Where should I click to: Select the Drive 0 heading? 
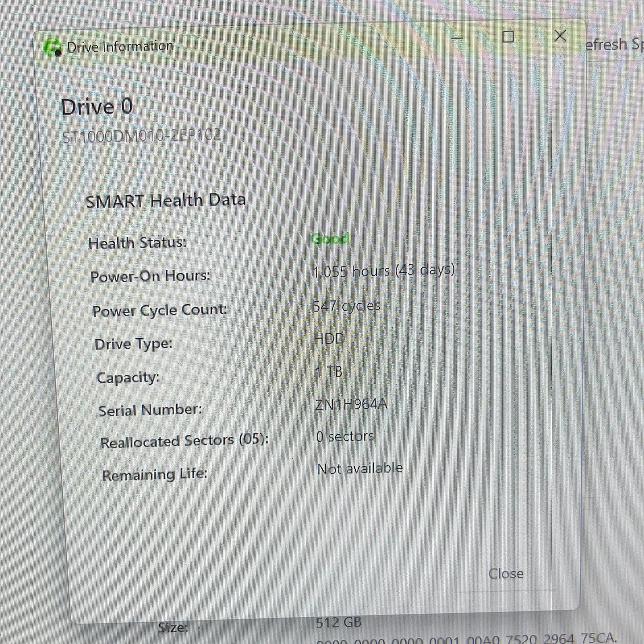(x=97, y=107)
